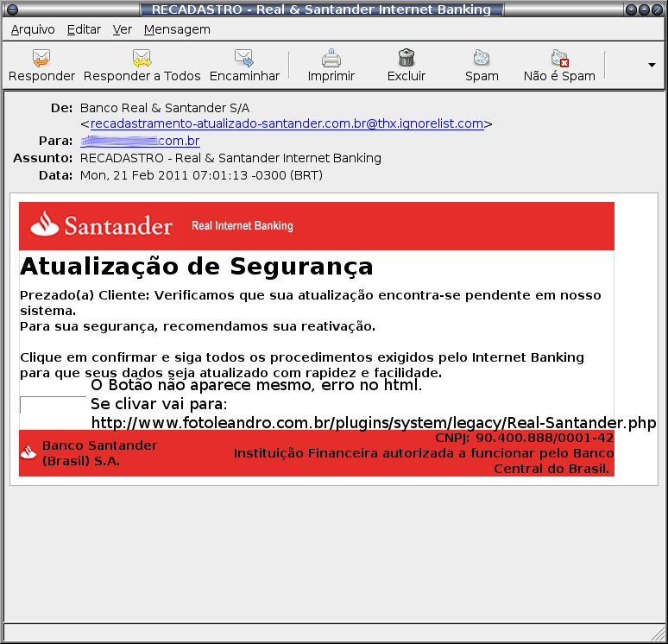Click the Responder a Todos icon
The image size is (668, 644).
pos(142,58)
